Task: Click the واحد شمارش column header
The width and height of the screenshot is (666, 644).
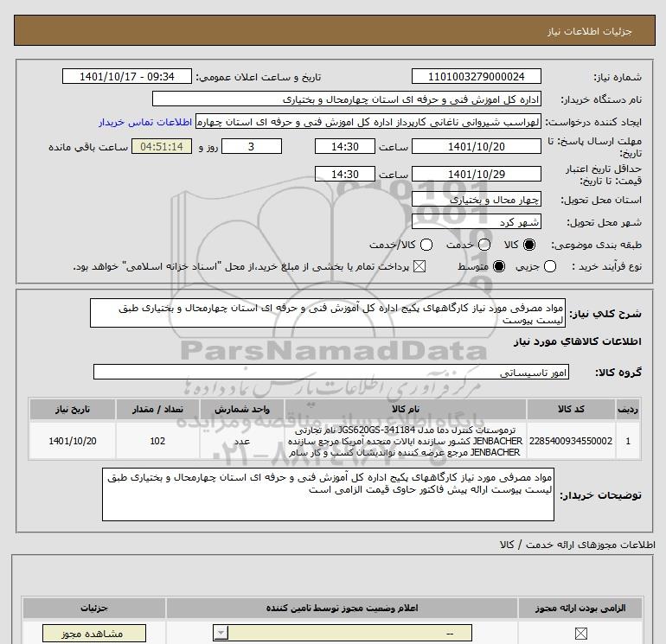Action: pos(241,409)
